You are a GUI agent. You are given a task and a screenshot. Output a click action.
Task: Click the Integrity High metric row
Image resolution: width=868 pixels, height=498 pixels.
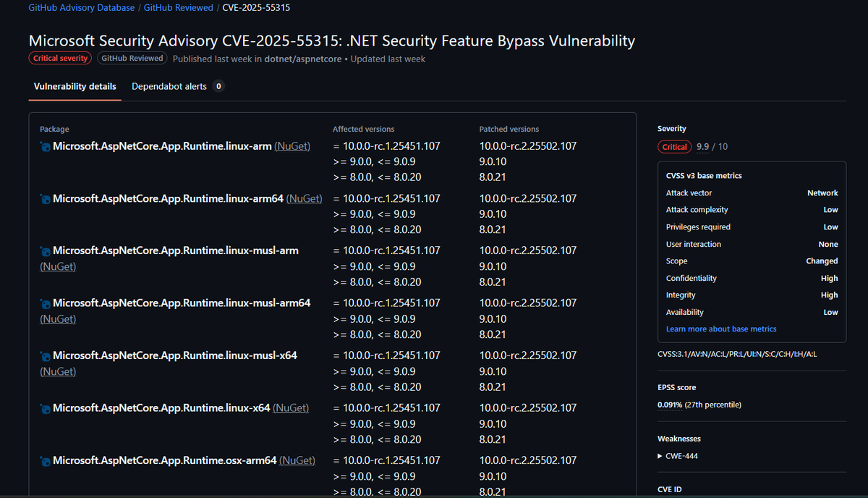tap(752, 295)
